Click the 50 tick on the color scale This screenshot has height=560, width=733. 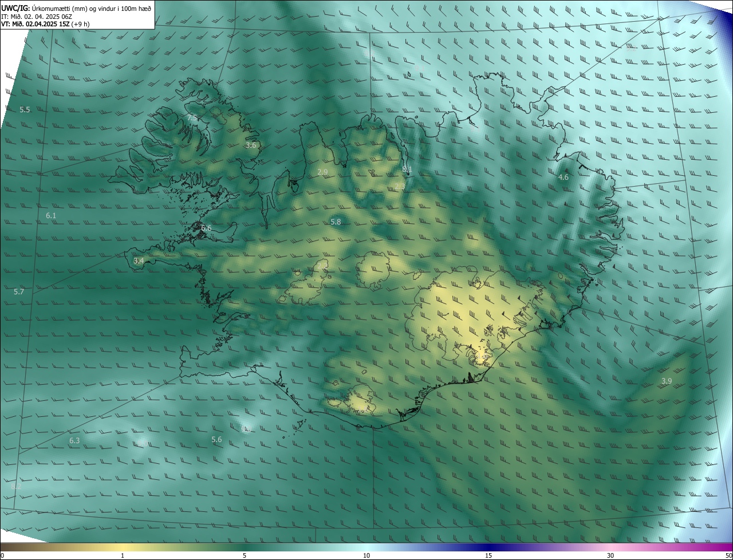[728, 555]
